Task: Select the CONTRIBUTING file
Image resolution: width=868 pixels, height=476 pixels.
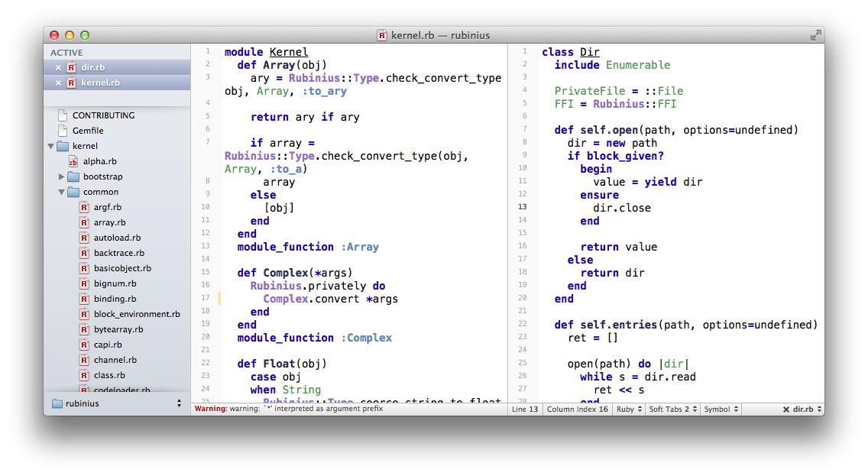Action: pos(103,115)
